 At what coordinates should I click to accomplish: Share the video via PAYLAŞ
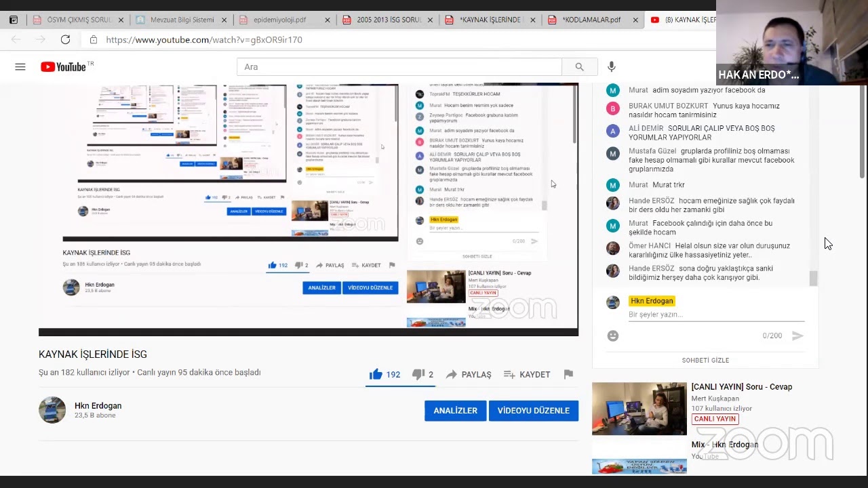coord(468,374)
